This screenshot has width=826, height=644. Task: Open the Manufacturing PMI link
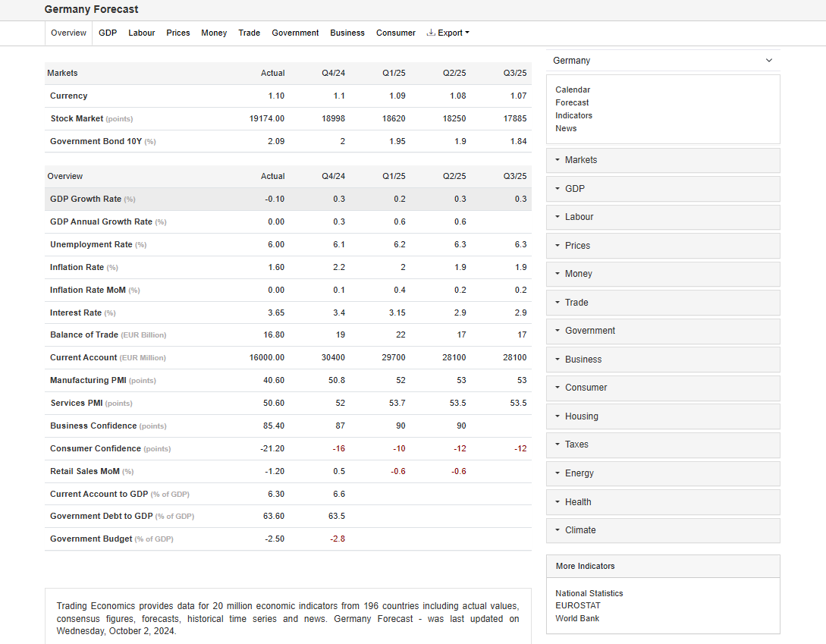point(88,381)
